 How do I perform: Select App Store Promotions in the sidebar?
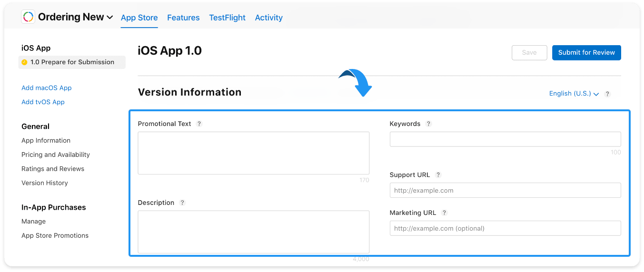click(x=55, y=235)
